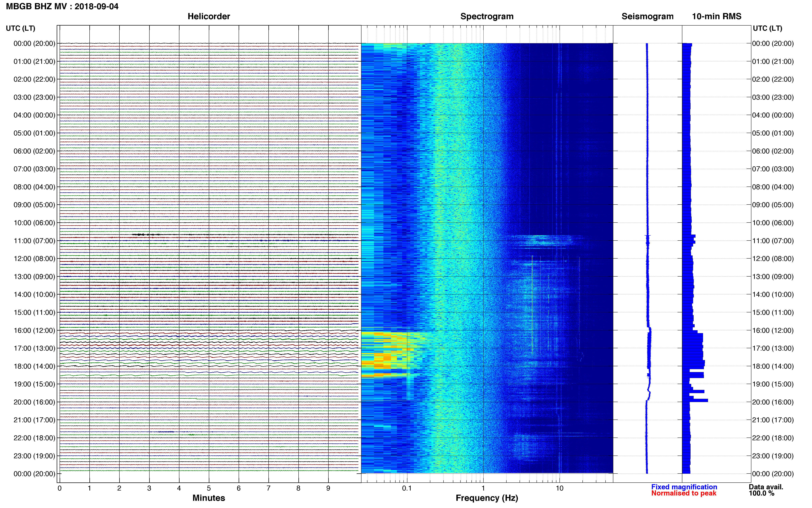Click '10:00 (06:00)' on RMS-side time axis
812x508 pixels.
pos(773,223)
